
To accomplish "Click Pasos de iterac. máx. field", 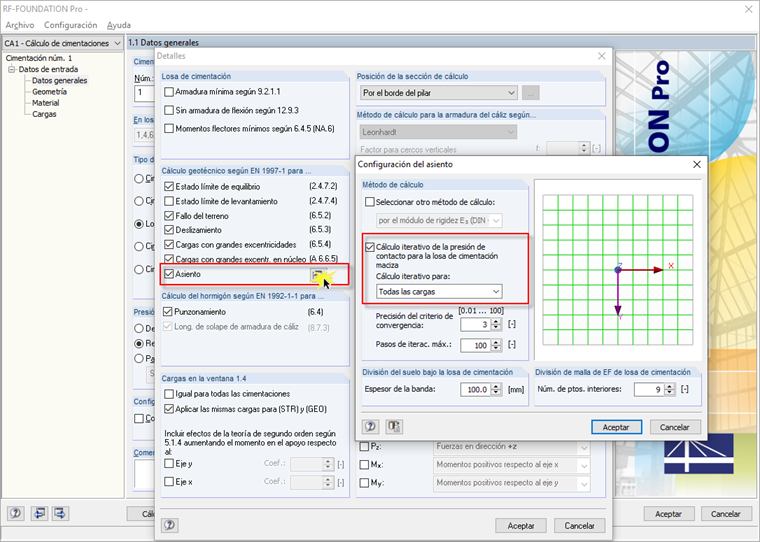I will point(475,345).
